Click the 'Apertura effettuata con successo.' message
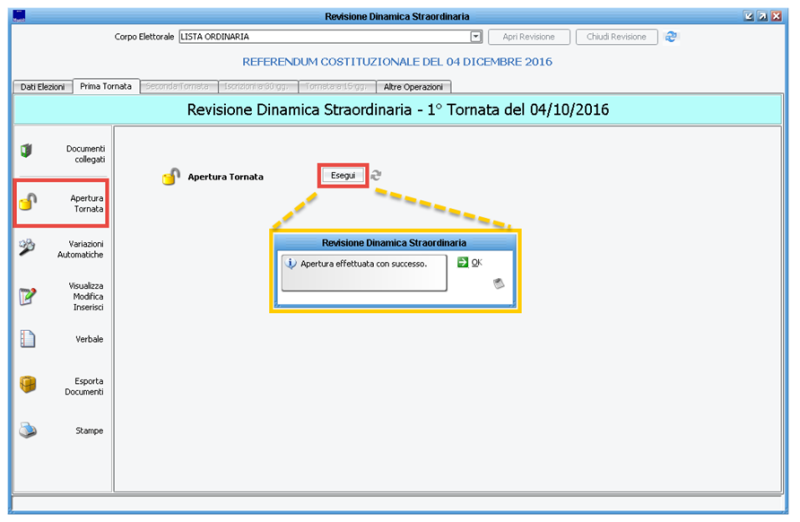 pos(364,264)
